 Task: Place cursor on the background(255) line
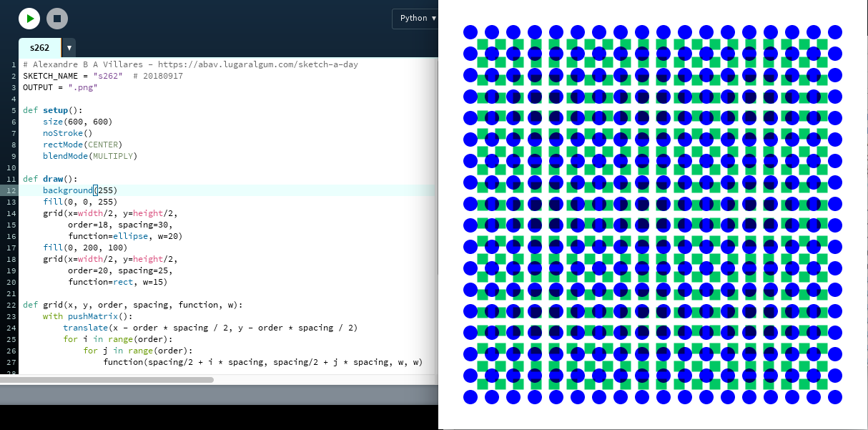pos(79,190)
